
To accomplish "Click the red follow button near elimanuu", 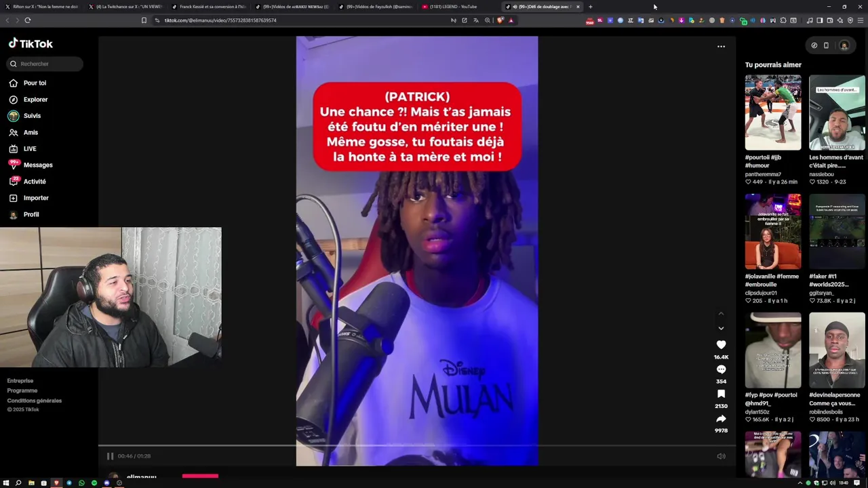I will tap(200, 476).
